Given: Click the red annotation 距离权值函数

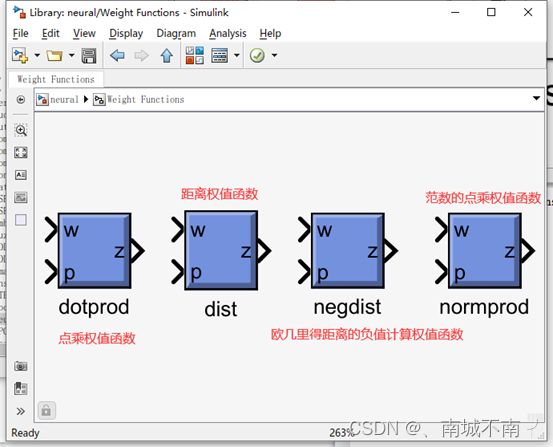Looking at the screenshot, I should point(219,194).
